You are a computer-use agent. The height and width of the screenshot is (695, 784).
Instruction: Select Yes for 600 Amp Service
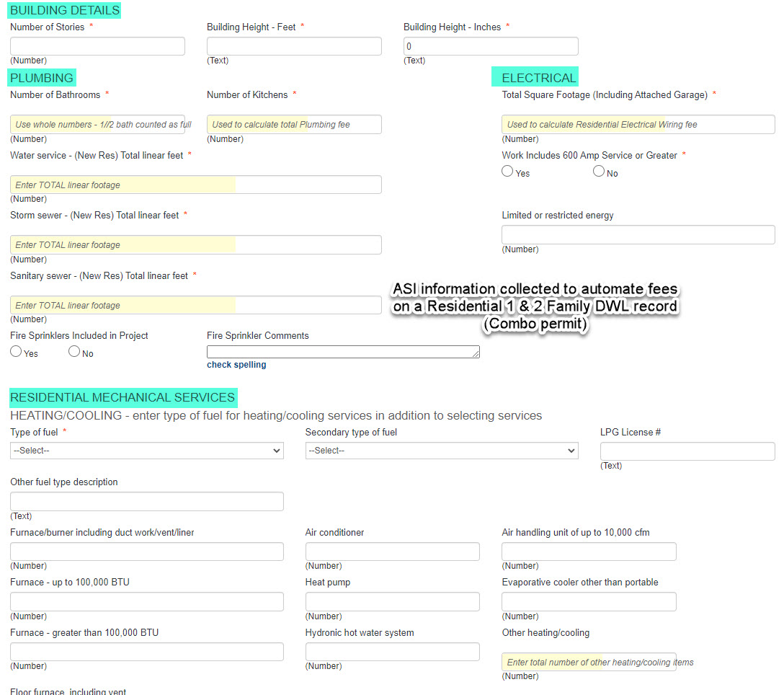(x=507, y=172)
